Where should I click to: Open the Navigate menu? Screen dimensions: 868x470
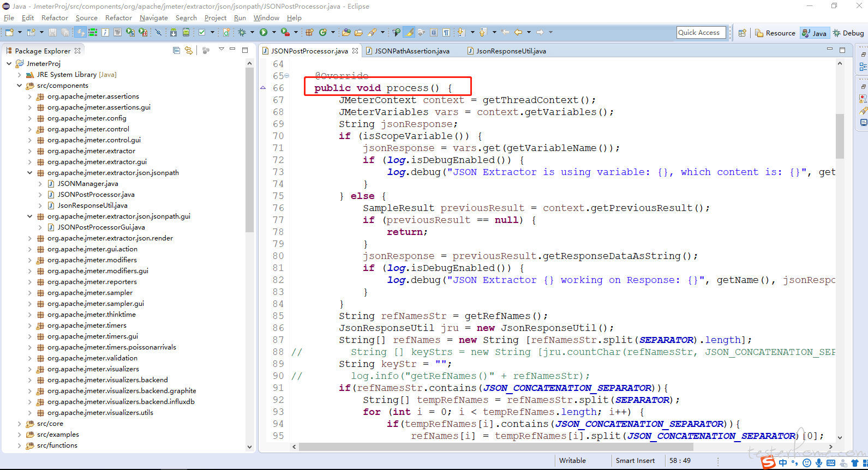(x=154, y=17)
